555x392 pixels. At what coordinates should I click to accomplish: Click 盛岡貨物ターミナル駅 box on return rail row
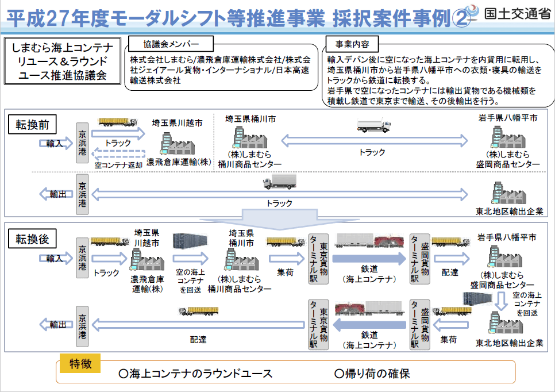(420, 325)
